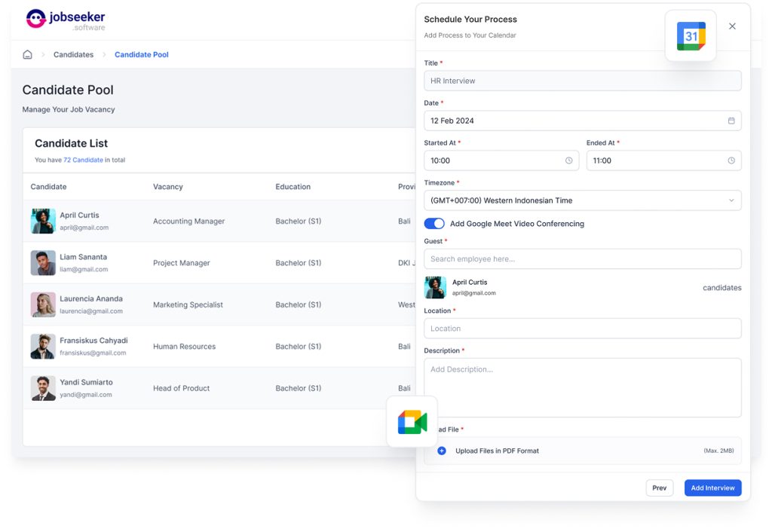
Task: Open the date picker calendar icon
Action: coord(731,121)
